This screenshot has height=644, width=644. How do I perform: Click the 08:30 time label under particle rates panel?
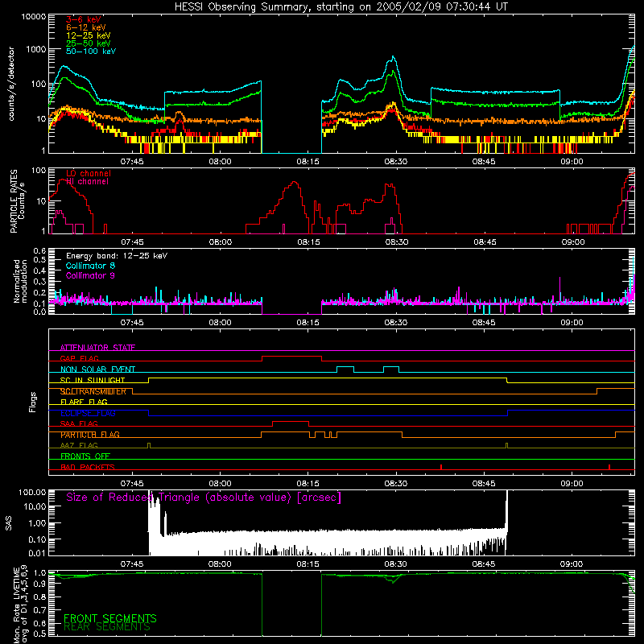[x=396, y=242]
